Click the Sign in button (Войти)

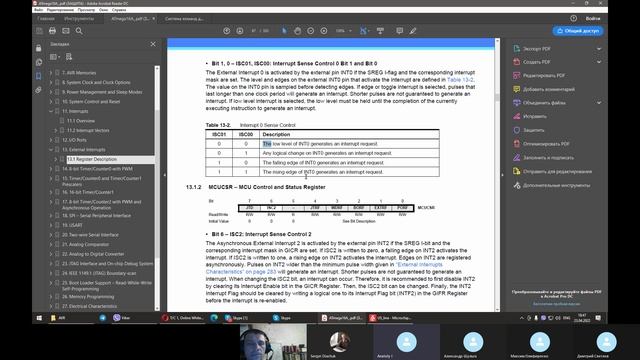click(593, 18)
